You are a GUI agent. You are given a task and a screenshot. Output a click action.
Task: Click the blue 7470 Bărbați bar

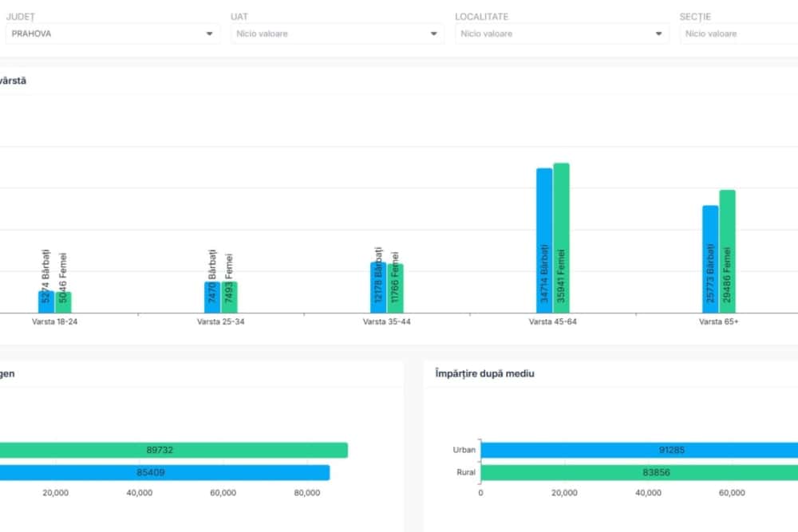(x=212, y=297)
